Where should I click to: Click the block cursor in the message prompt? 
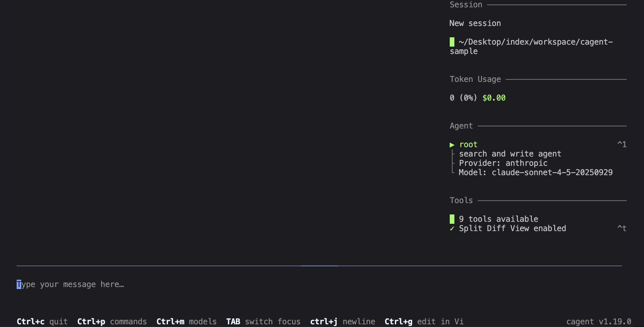tap(19, 284)
